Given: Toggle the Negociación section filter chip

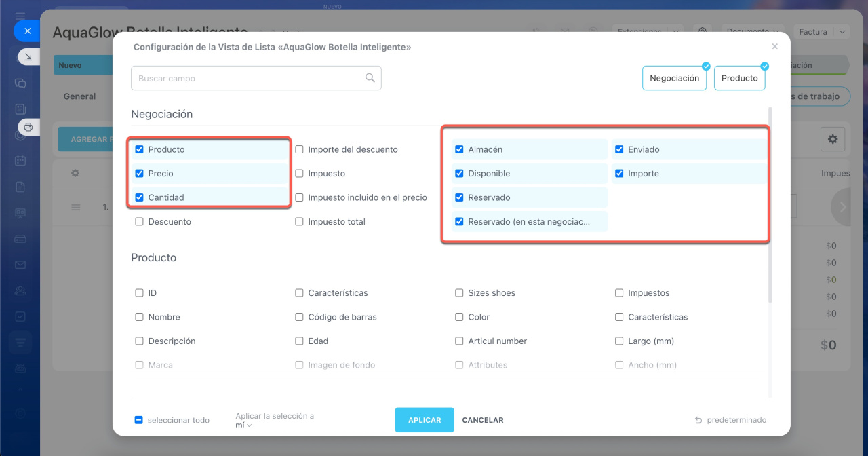Looking at the screenshot, I should point(674,78).
